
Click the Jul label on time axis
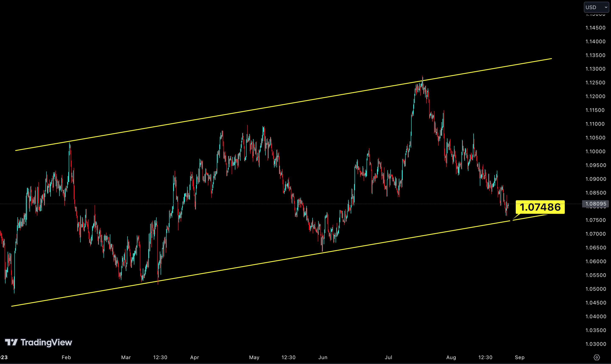[388, 357]
